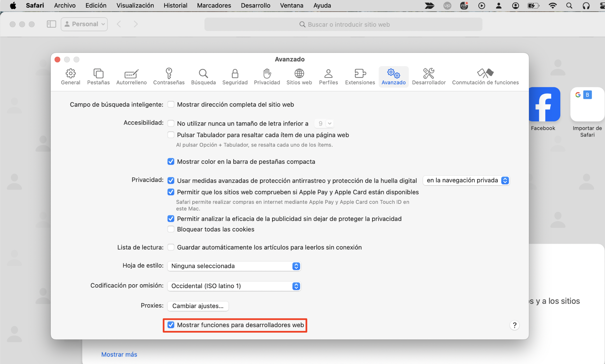605x364 pixels.
Task: Open the Seguridad preferences pane
Action: point(235,77)
